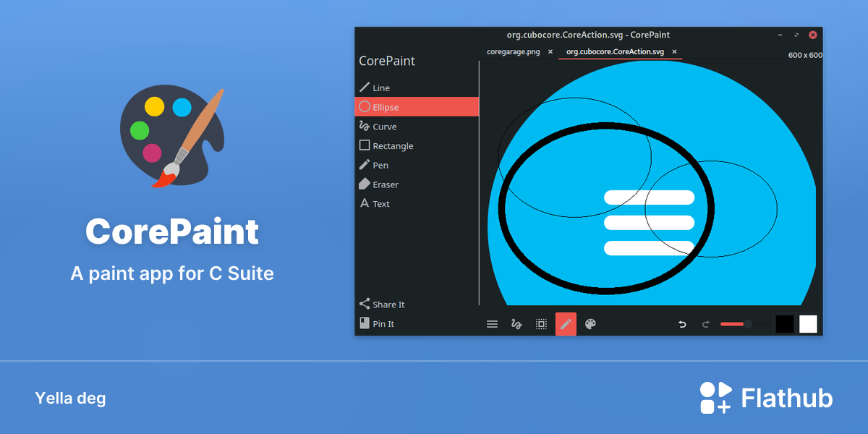This screenshot has height=434, width=868.
Task: Select the Curve tool
Action: 417,127
